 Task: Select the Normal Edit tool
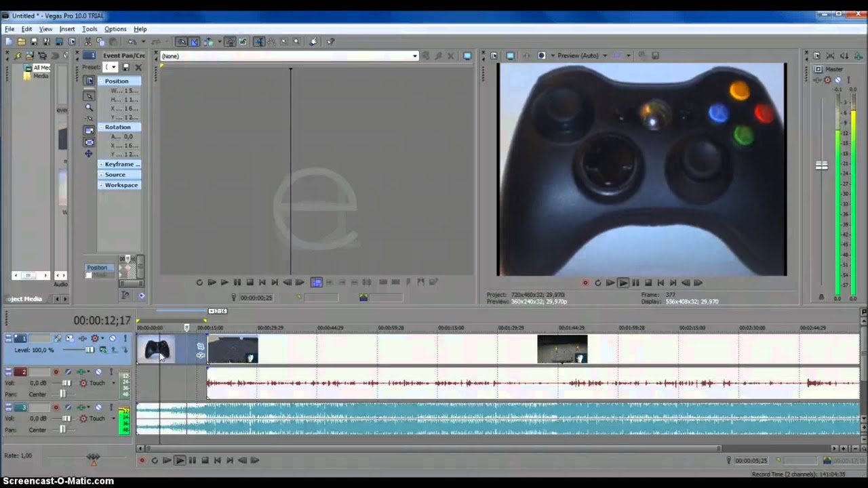coord(259,42)
